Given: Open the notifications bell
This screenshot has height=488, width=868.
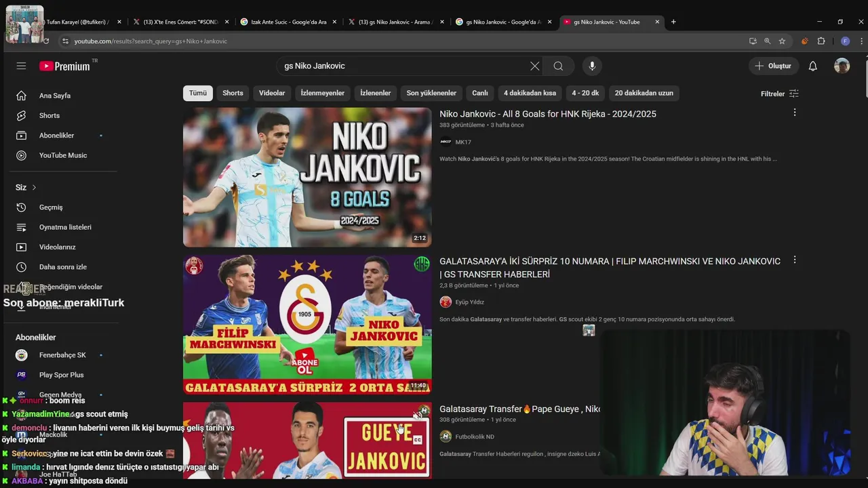Looking at the screenshot, I should pyautogui.click(x=812, y=66).
